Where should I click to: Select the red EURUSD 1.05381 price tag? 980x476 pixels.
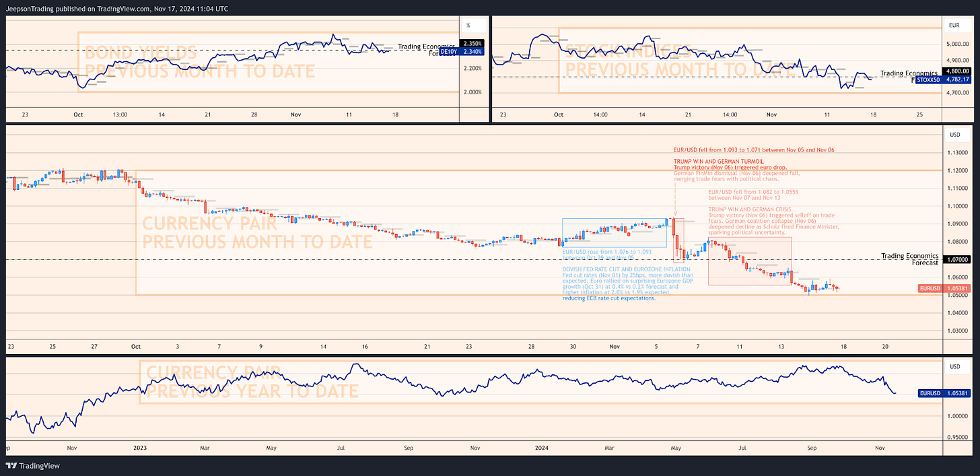[x=944, y=288]
